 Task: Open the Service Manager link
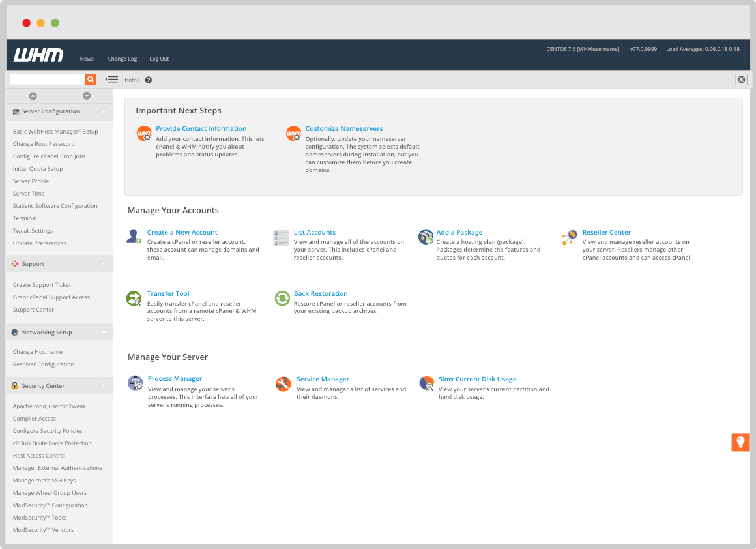pyautogui.click(x=323, y=379)
